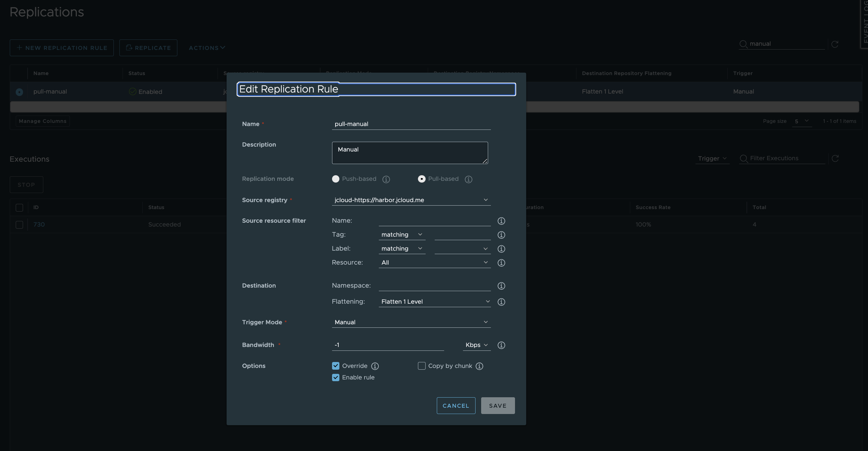The height and width of the screenshot is (451, 868).
Task: Click info icon for Tag filter
Action: [501, 235]
